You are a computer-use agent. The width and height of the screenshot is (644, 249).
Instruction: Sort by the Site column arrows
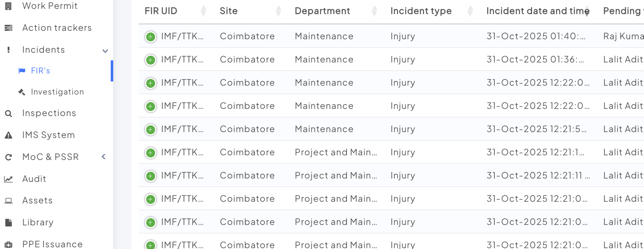278,11
